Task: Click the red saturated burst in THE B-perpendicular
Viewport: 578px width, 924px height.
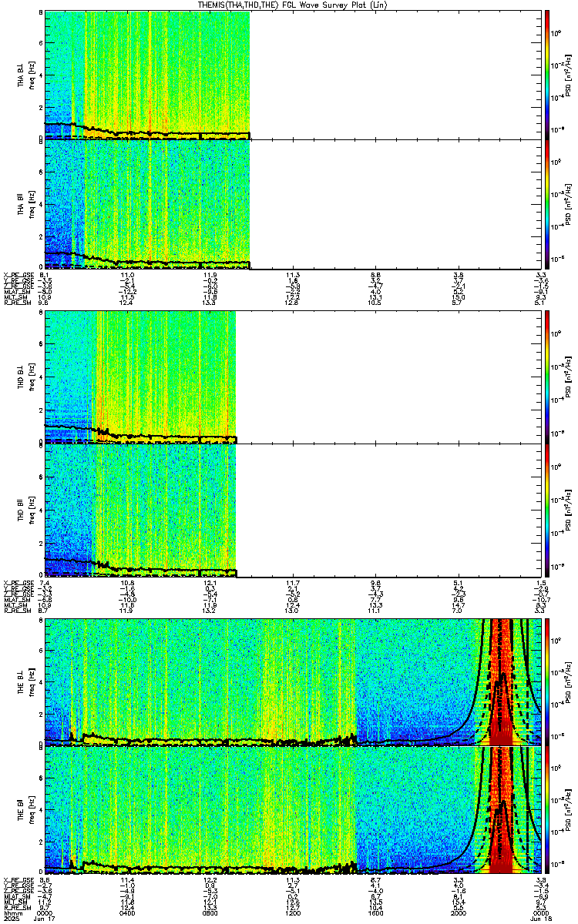Action: [502, 681]
